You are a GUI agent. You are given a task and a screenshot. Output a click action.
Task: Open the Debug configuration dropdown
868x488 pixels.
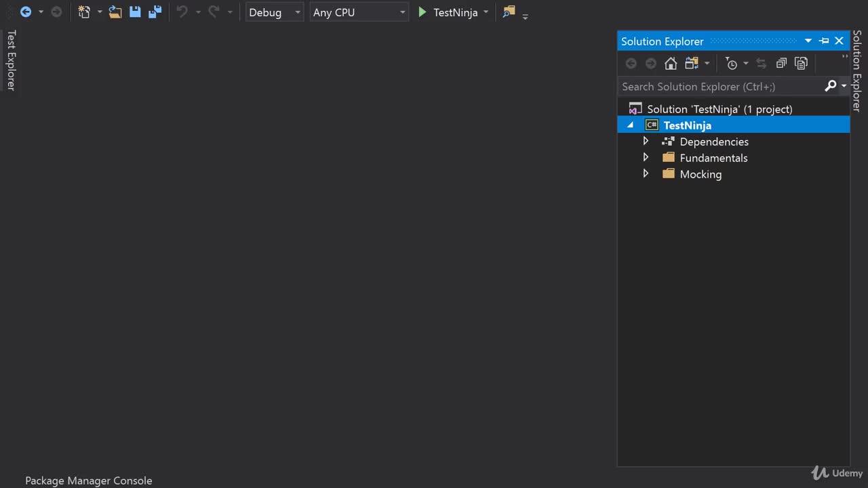pos(275,12)
